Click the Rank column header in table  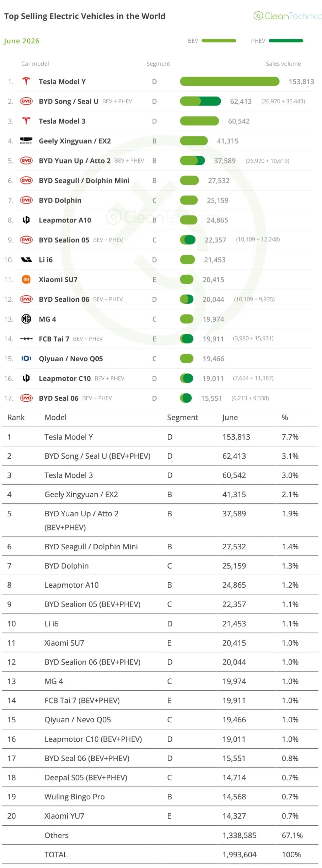[x=16, y=418]
